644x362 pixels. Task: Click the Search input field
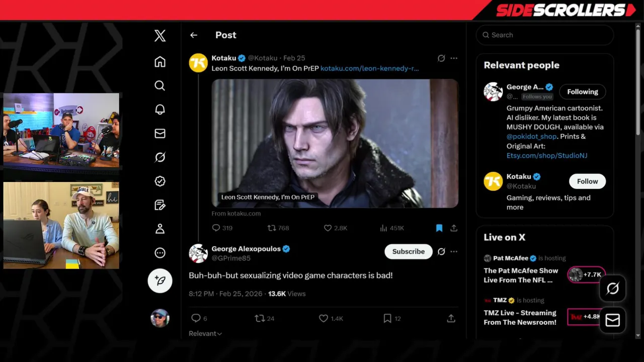coord(545,35)
